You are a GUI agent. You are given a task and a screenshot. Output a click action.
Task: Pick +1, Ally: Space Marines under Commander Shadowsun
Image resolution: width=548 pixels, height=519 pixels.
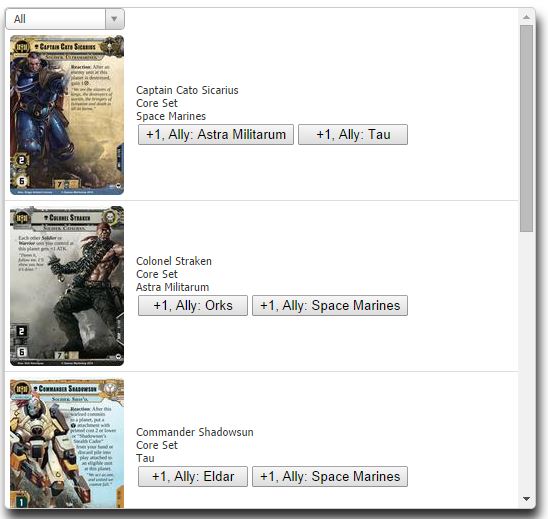coord(330,476)
